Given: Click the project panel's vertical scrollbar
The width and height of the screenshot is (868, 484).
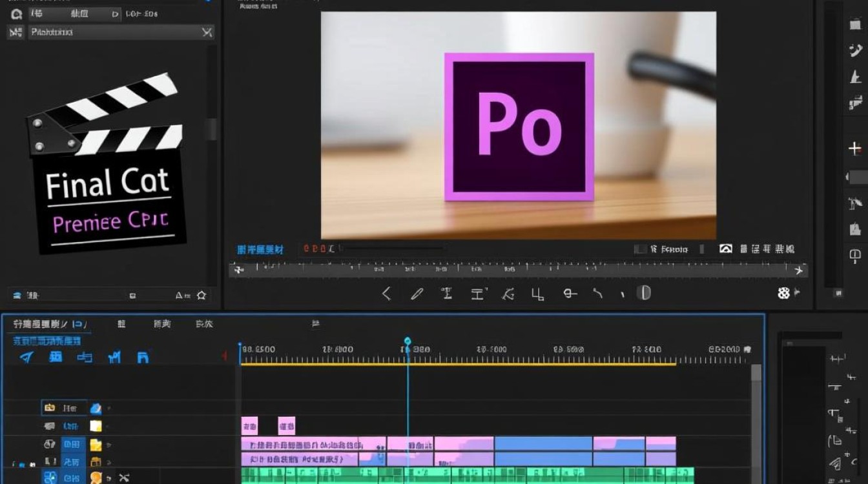Looking at the screenshot, I should point(211,129).
